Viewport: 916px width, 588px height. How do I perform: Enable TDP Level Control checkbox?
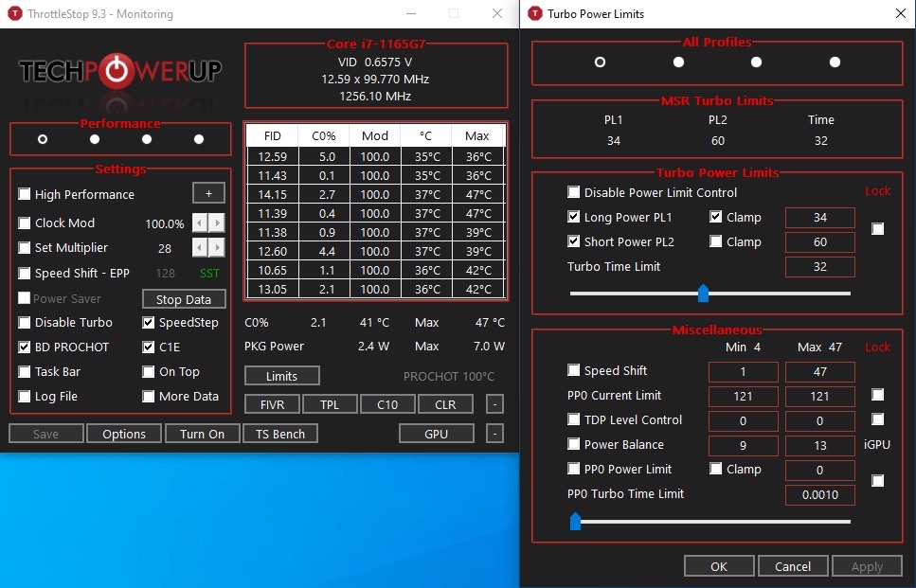click(x=574, y=419)
